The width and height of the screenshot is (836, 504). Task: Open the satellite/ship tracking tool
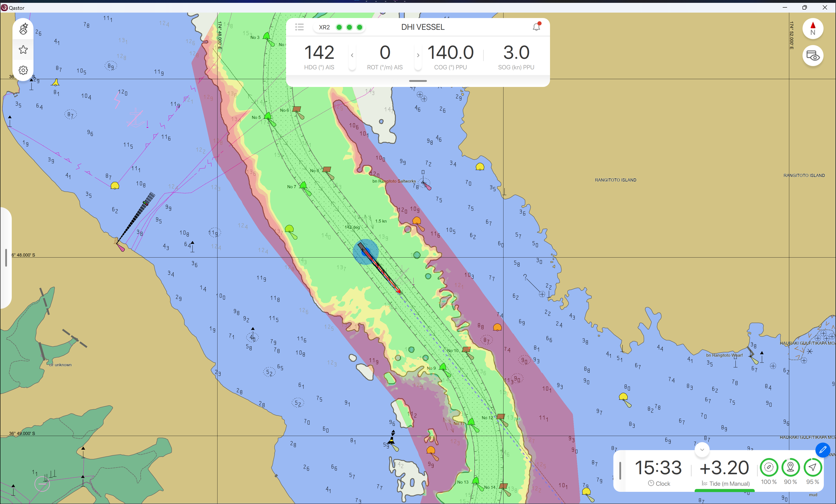(23, 29)
